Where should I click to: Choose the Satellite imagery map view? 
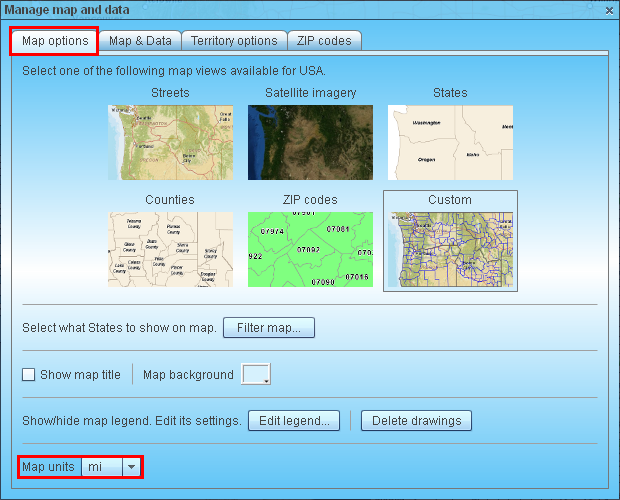[x=310, y=142]
